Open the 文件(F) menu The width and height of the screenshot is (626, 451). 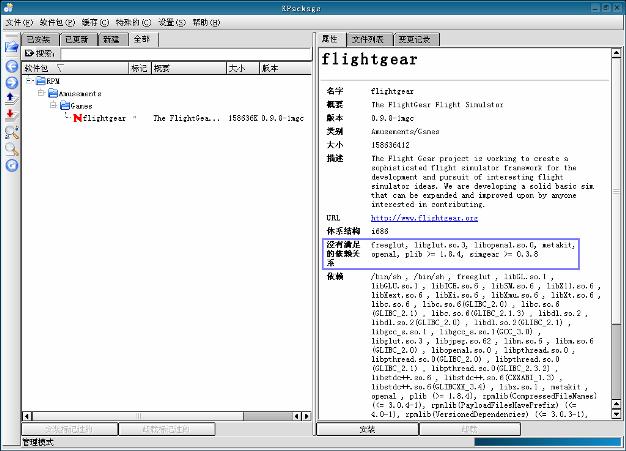(19, 22)
